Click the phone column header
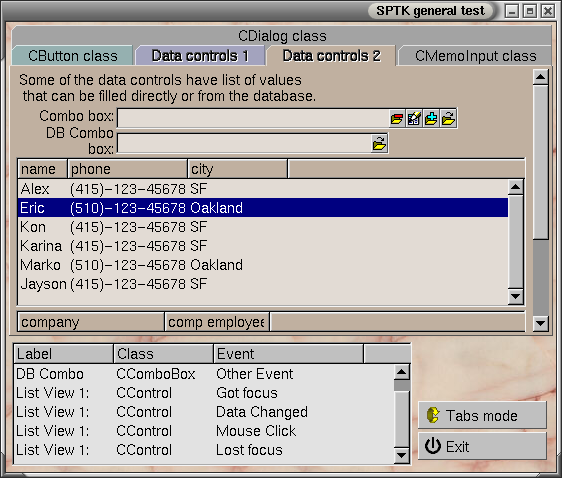 pos(128,169)
